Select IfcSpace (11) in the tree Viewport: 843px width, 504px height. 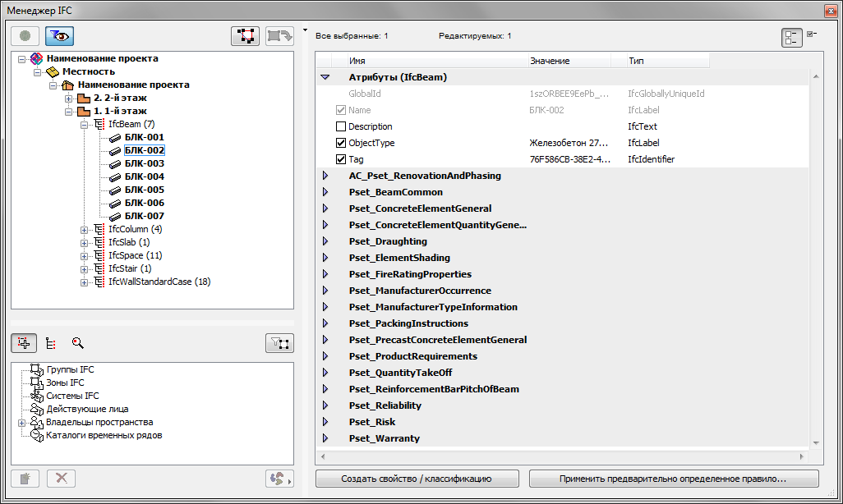[135, 255]
